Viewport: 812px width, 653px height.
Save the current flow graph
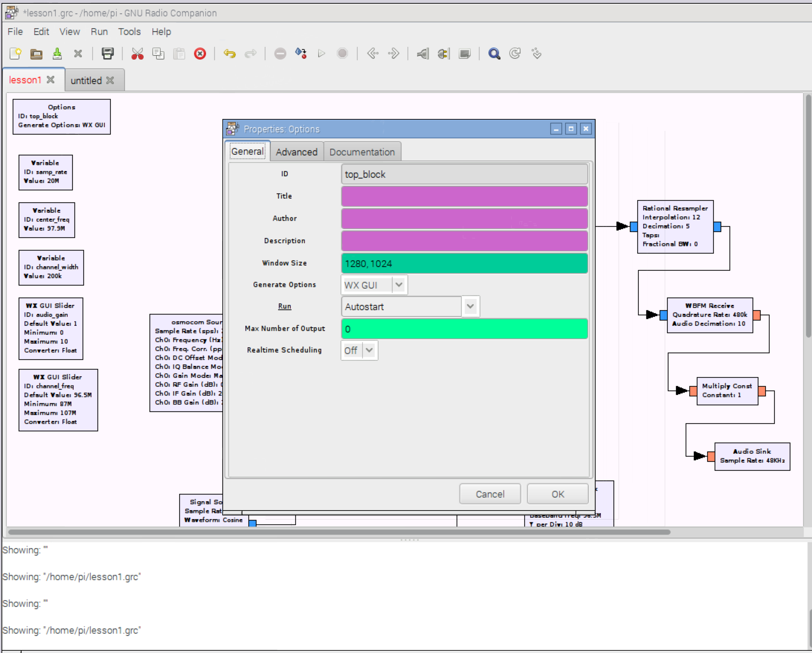pos(57,54)
